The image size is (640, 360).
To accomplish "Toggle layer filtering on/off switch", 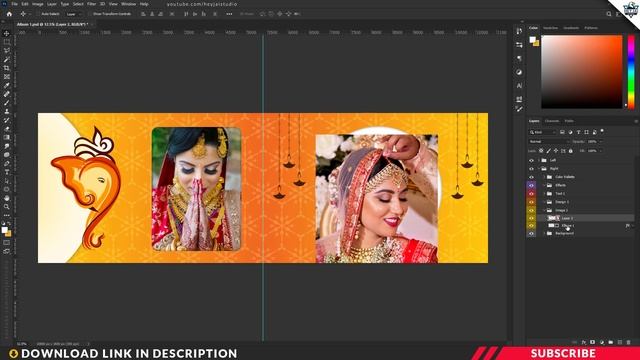I will (602, 131).
